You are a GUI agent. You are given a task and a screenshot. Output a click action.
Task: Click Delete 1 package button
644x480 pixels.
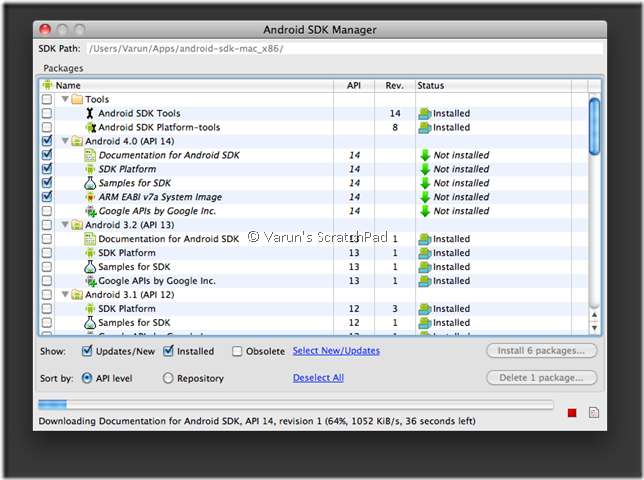541,378
